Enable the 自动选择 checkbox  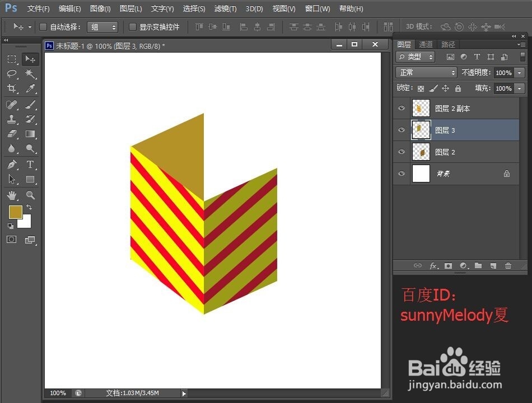pos(43,27)
